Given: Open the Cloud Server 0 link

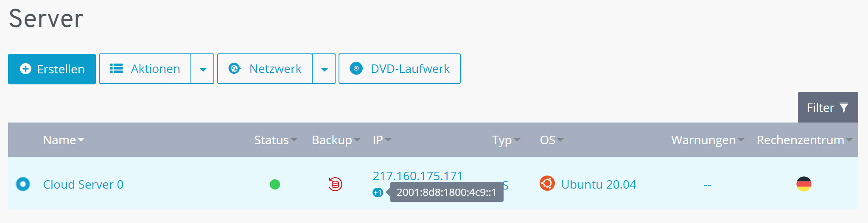Looking at the screenshot, I should click(83, 184).
